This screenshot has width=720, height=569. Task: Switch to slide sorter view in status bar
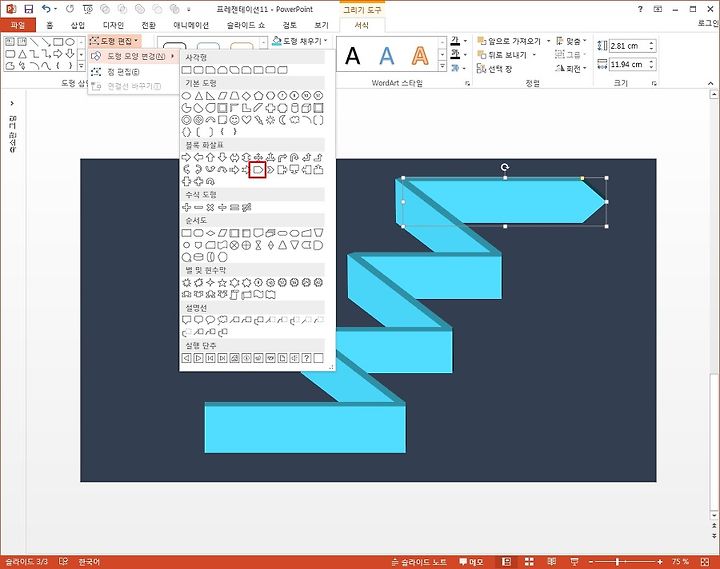pos(529,562)
